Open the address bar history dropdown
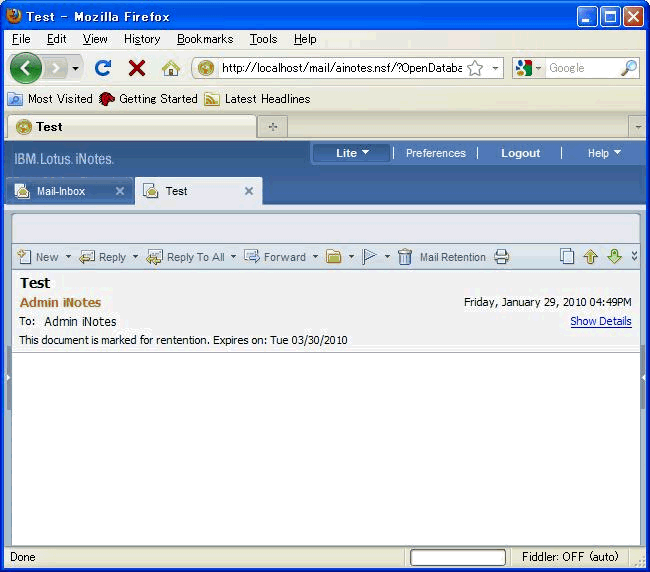Image resolution: width=650 pixels, height=572 pixels. (495, 68)
